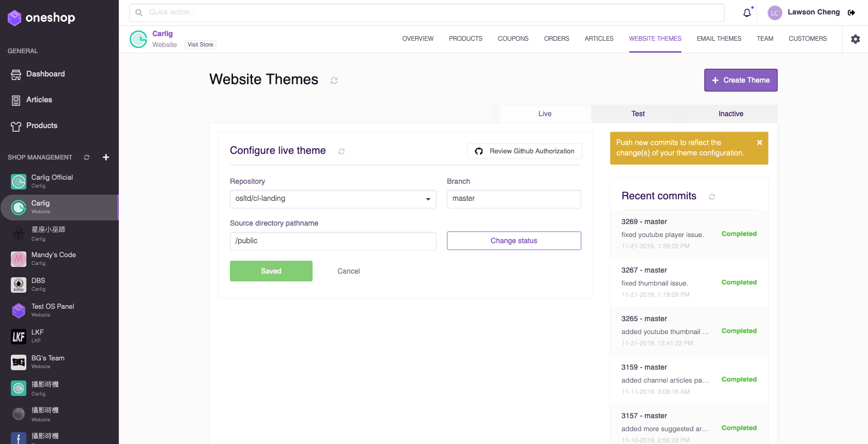The width and height of the screenshot is (868, 444).
Task: Open the Customers nav tab
Action: pos(808,39)
